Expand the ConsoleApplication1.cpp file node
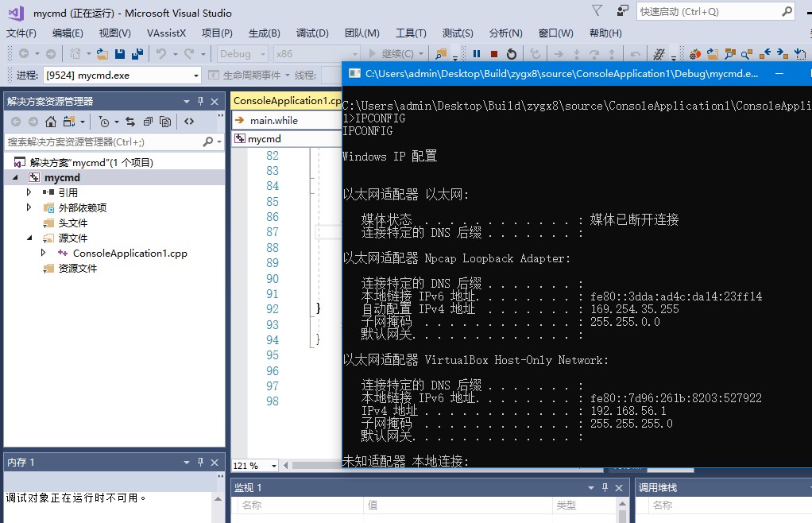 click(43, 254)
